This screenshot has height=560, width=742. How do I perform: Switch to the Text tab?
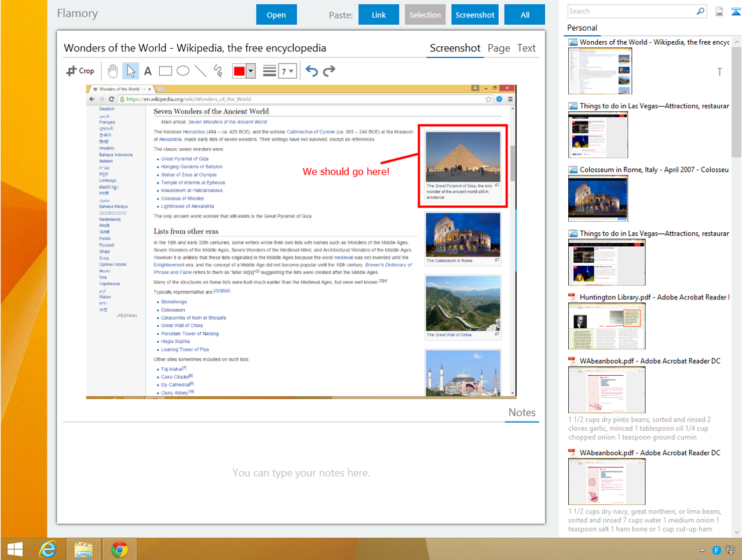(526, 48)
